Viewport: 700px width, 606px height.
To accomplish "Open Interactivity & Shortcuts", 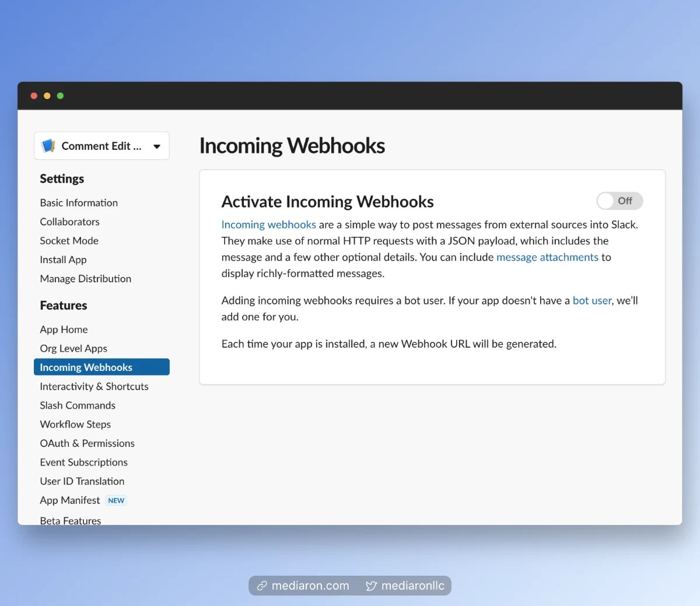I will click(94, 386).
